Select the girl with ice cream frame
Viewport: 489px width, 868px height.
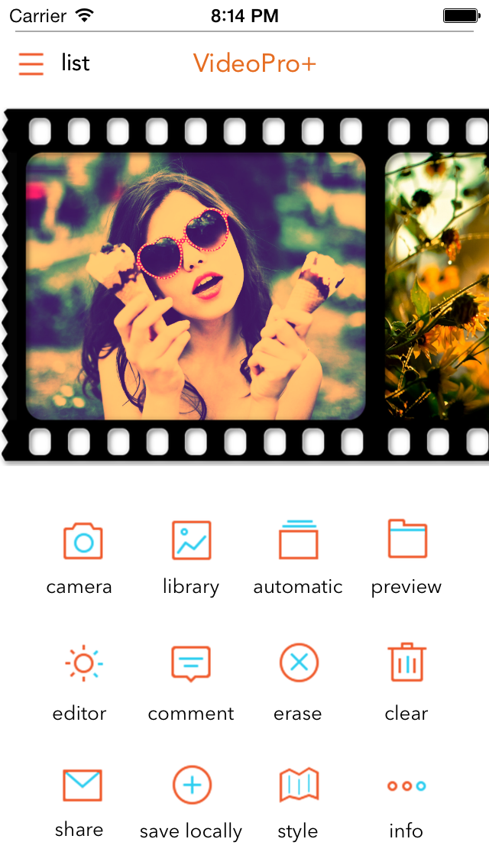(x=196, y=287)
